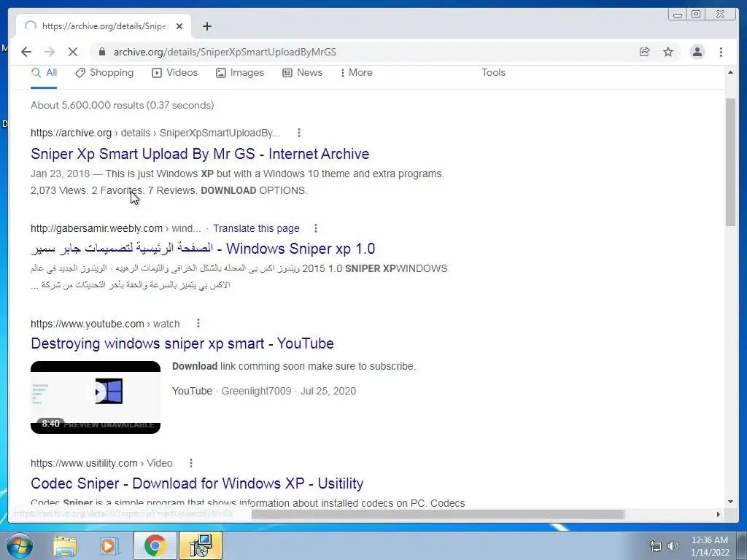
Task: Click Translate this page link
Action: click(x=256, y=228)
